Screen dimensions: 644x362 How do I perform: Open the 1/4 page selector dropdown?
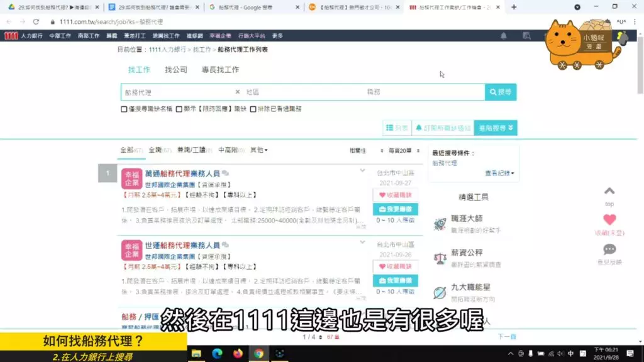click(312, 337)
